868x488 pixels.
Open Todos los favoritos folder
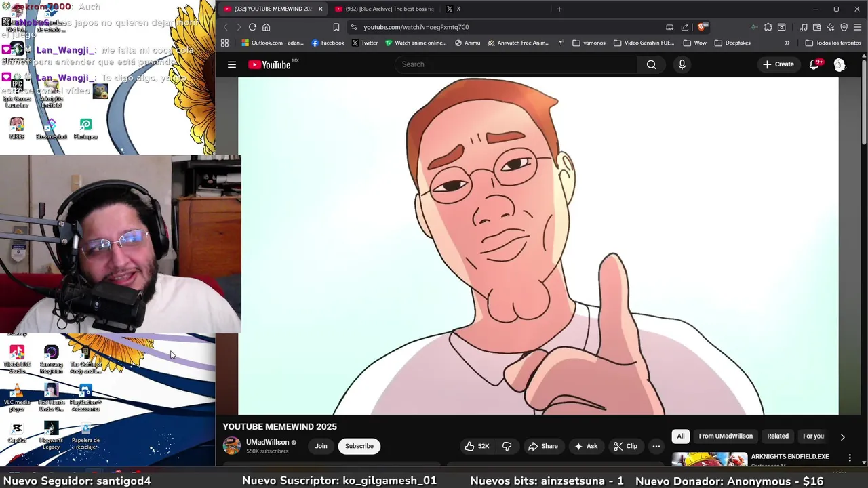(833, 43)
